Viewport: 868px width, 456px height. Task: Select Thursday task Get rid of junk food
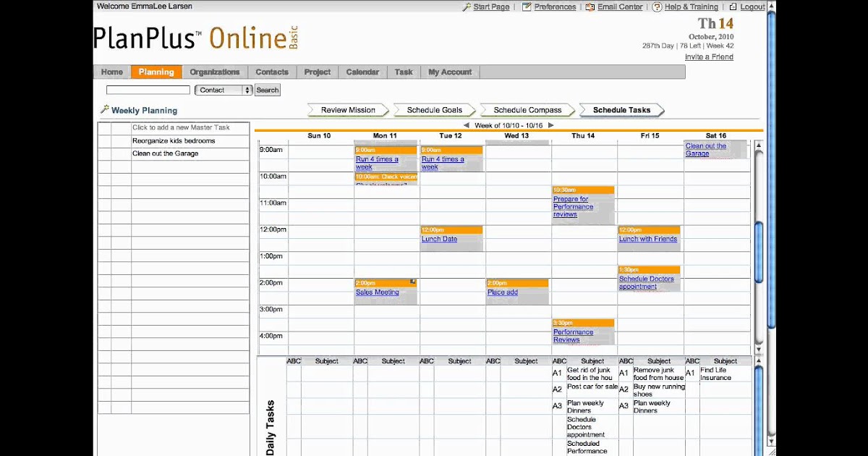coord(590,374)
